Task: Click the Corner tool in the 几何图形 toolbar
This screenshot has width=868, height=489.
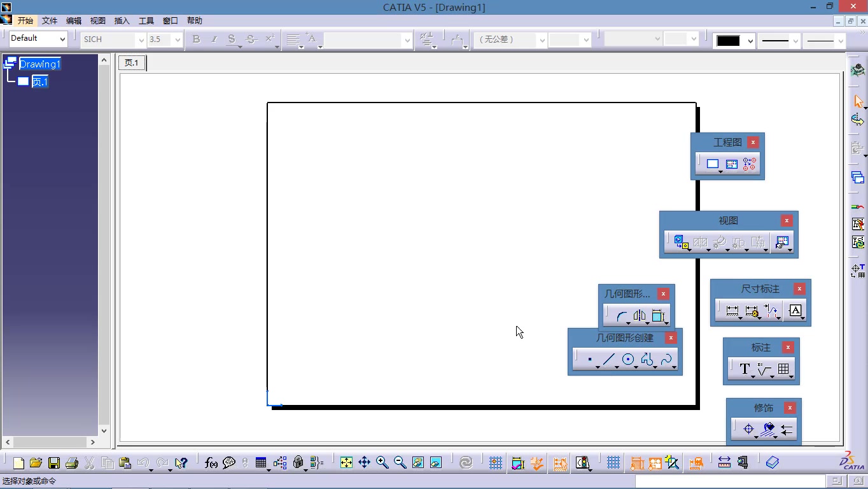Action: pos(622,316)
